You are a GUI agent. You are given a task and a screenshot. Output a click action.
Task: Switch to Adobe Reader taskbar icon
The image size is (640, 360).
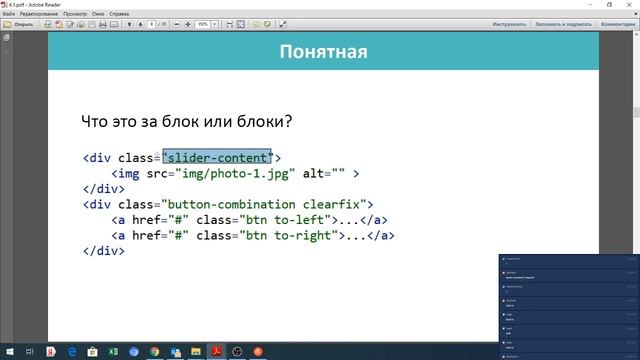tap(216, 351)
